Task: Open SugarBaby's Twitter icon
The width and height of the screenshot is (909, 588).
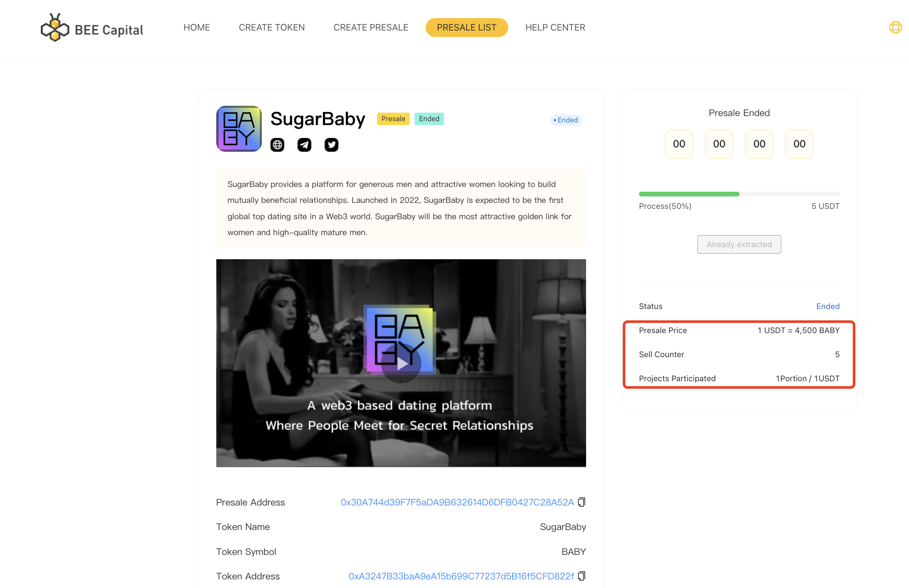Action: click(x=332, y=145)
